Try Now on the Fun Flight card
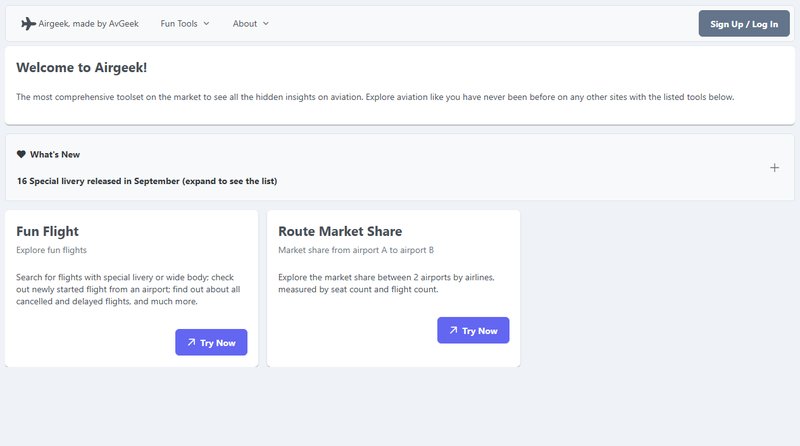The image size is (800, 446). 211,342
